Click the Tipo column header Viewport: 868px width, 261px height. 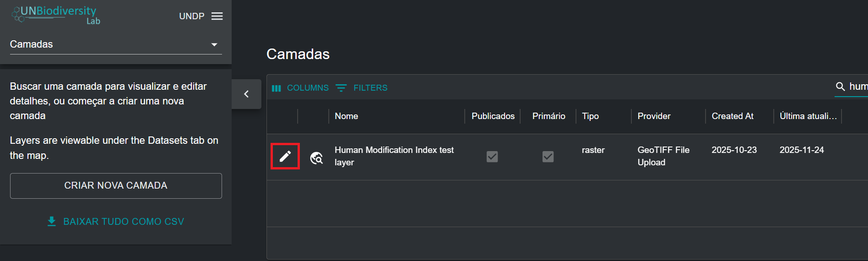(590, 116)
